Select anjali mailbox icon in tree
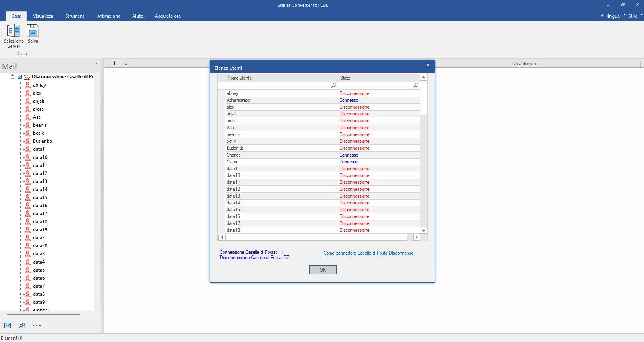Screen dimensions: 644x342 click(x=27, y=101)
